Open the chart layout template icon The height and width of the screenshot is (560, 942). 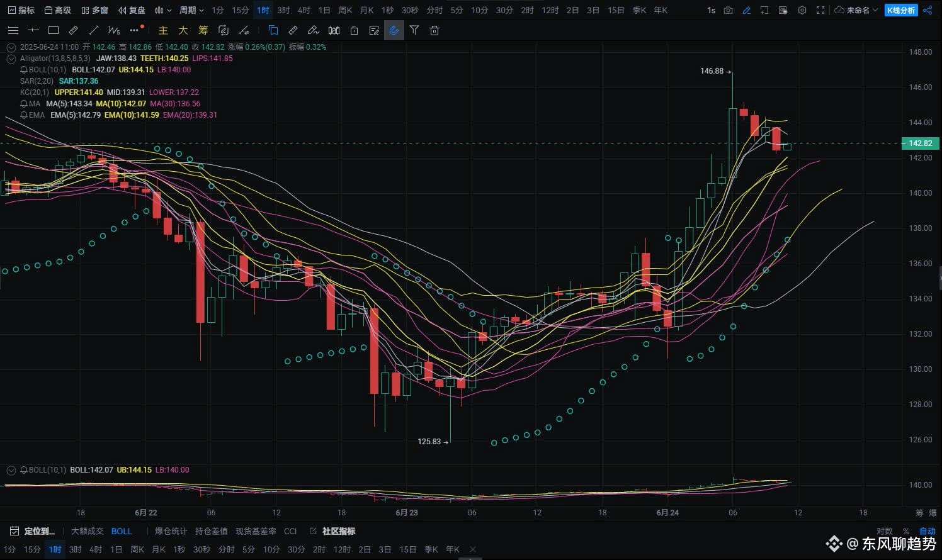[783, 10]
